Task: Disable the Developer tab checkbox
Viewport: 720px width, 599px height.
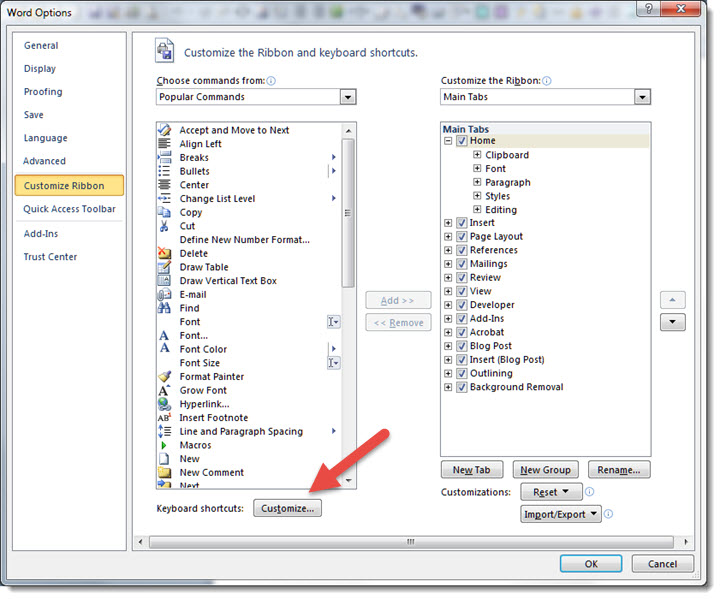Action: [x=461, y=305]
